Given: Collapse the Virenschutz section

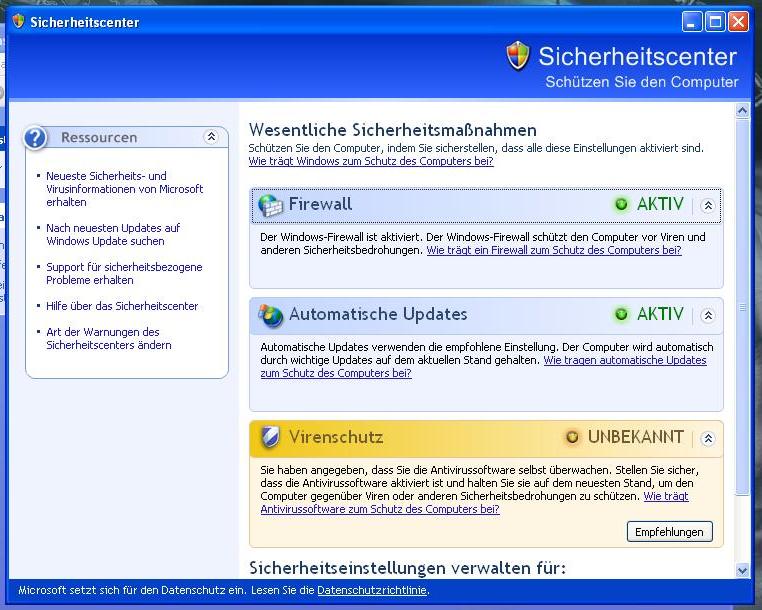Looking at the screenshot, I should [708, 438].
